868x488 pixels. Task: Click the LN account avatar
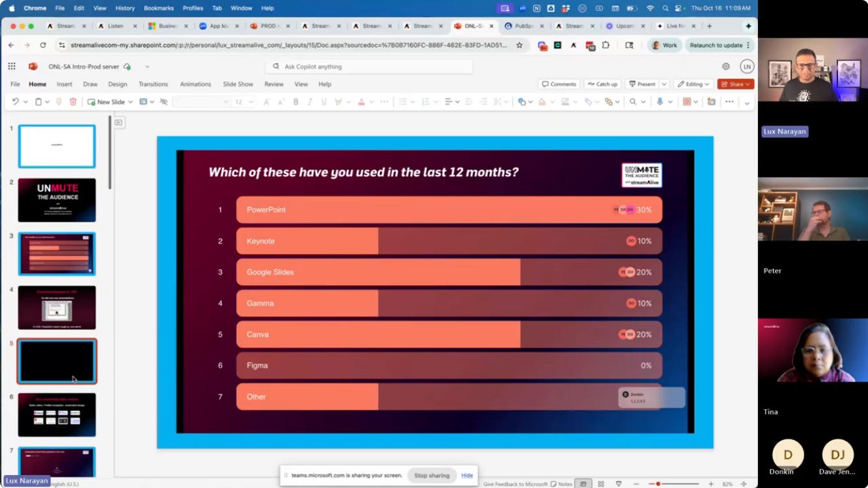tap(747, 66)
